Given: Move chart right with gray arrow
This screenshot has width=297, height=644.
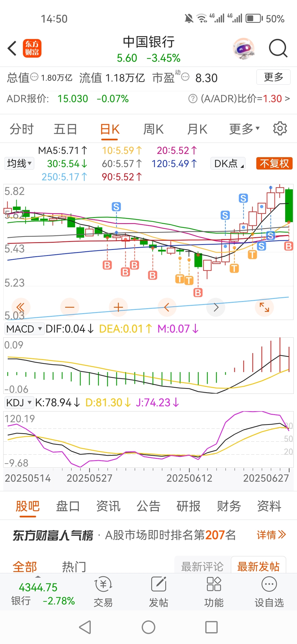Looking at the screenshot, I should pos(216,307).
